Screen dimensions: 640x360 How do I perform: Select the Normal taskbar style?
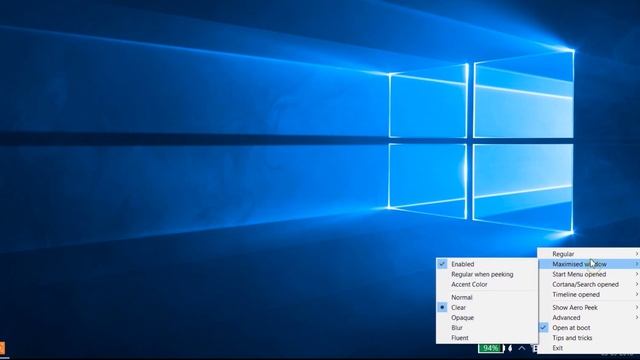tap(487, 298)
